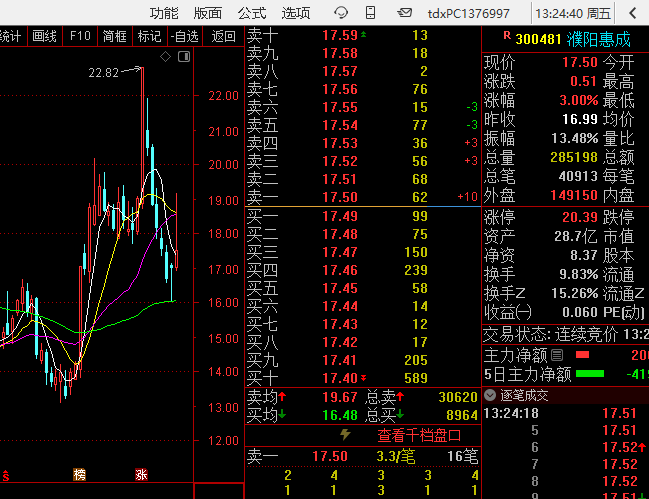Click the 卖均 value 19.67
The width and height of the screenshot is (649, 499).
[x=340, y=397]
